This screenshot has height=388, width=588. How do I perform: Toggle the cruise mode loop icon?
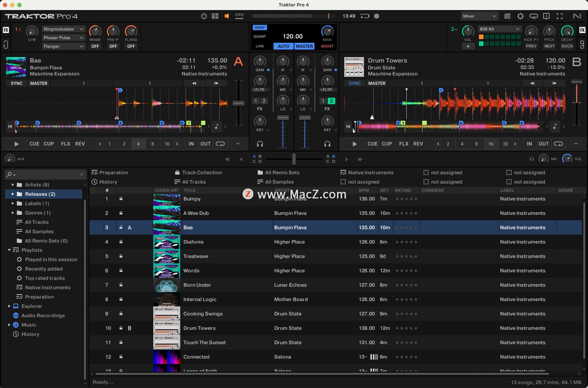(x=533, y=16)
